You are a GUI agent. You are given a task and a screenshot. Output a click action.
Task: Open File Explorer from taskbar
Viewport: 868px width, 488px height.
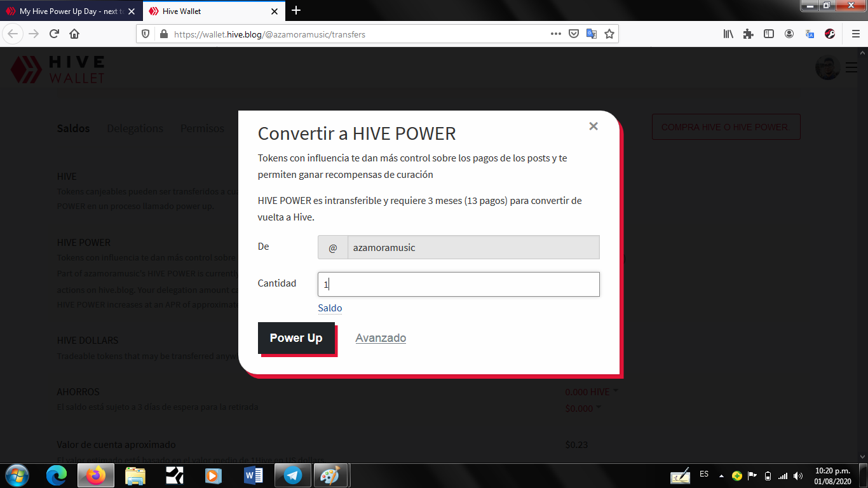[x=135, y=475]
